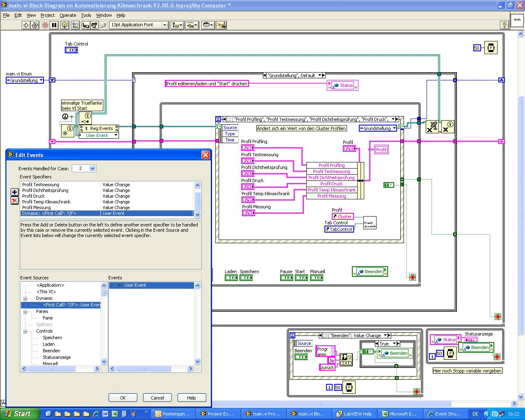Viewport: 525px width, 420px height.
Task: Click the Wait (ms) watch icon at the top right
Action: [x=491, y=48]
